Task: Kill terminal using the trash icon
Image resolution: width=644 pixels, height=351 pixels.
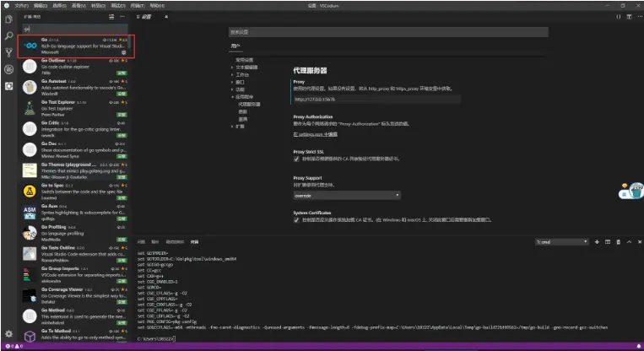Action: tap(619, 241)
